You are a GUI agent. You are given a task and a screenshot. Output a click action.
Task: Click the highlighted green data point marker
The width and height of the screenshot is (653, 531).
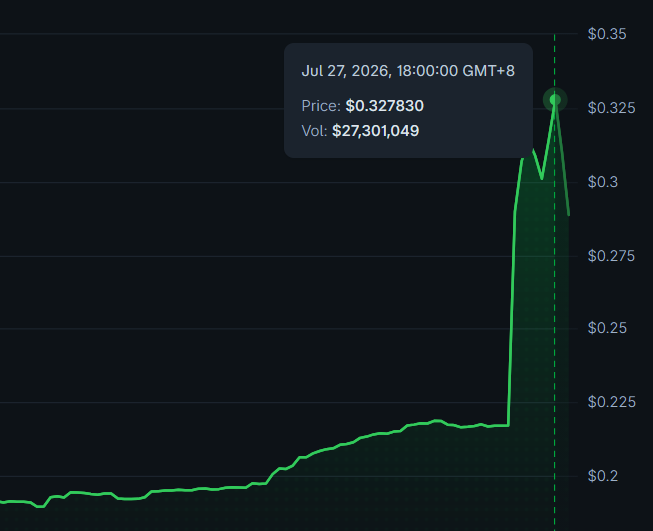click(x=555, y=100)
